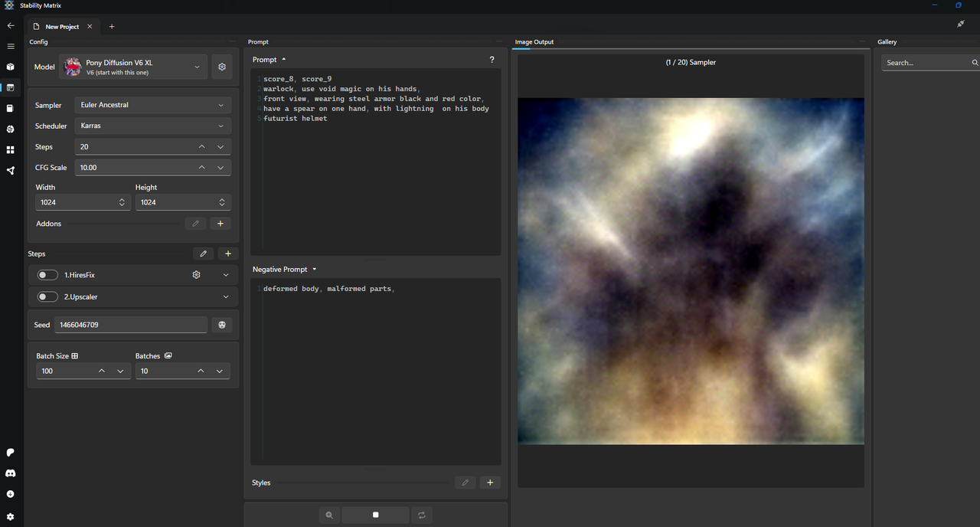Click the pencil edit icon beside Addons
The width and height of the screenshot is (980, 527).
point(196,224)
